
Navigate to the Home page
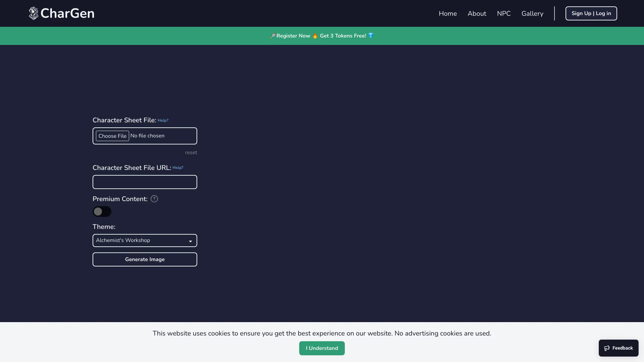(448, 13)
